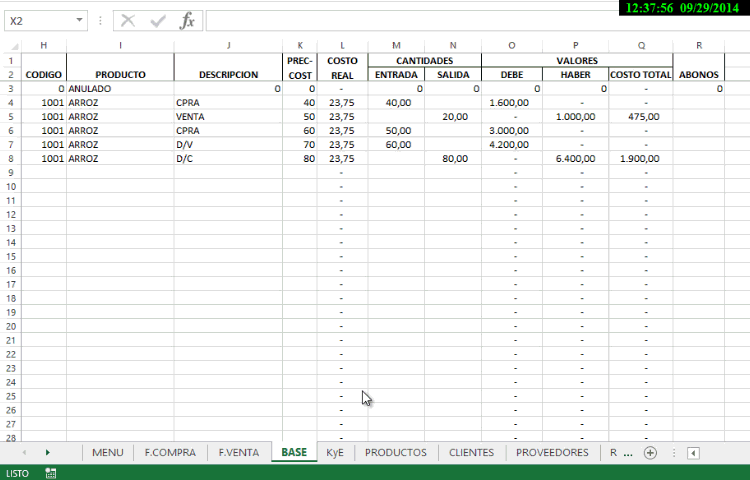Click the 3.000,00 cell in DEBE
The width and height of the screenshot is (750, 480).
tap(512, 131)
